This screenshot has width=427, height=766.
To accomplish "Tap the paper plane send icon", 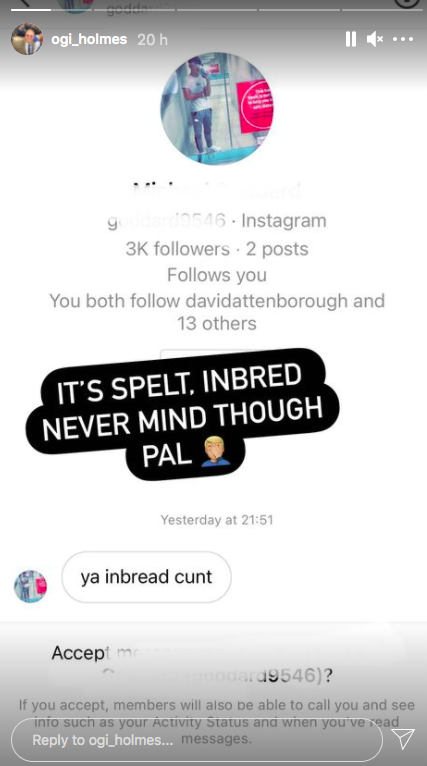I will (x=403, y=739).
